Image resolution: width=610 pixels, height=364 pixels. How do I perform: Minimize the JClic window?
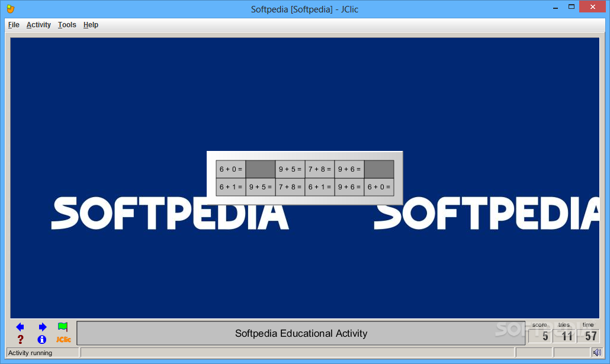pos(556,7)
